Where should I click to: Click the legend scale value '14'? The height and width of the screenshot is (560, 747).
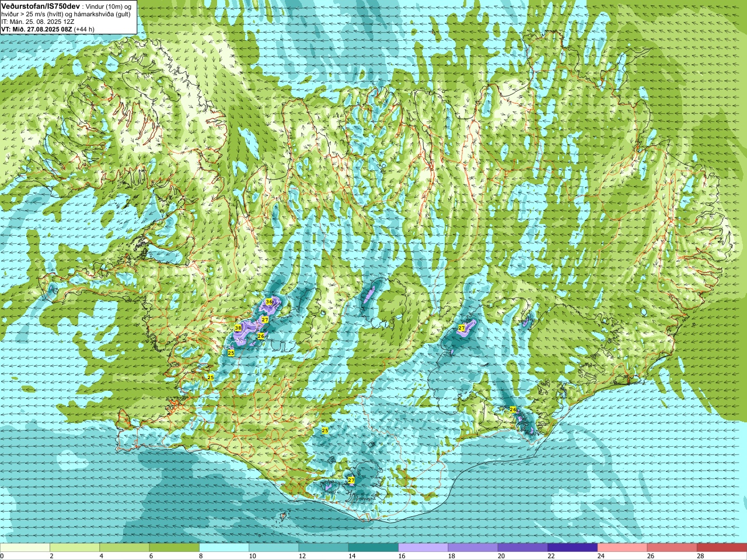click(x=352, y=556)
